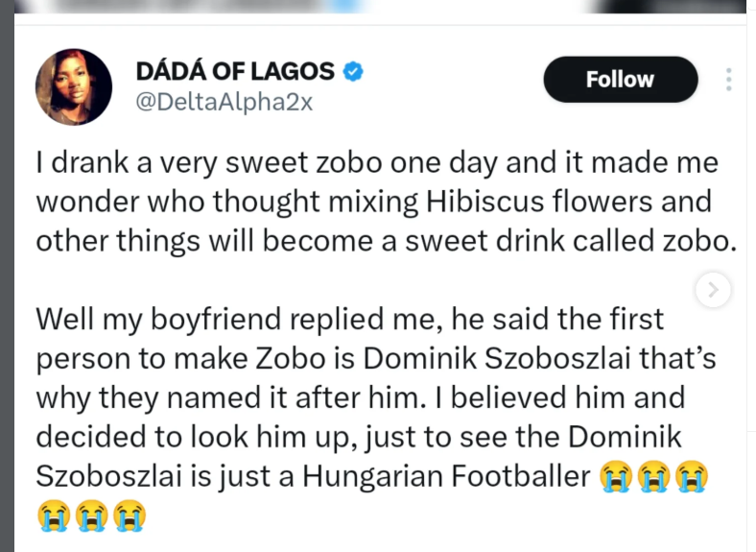Click the middle crying emoji after Footballer
Viewport: 756px width, 552px height.
point(653,474)
